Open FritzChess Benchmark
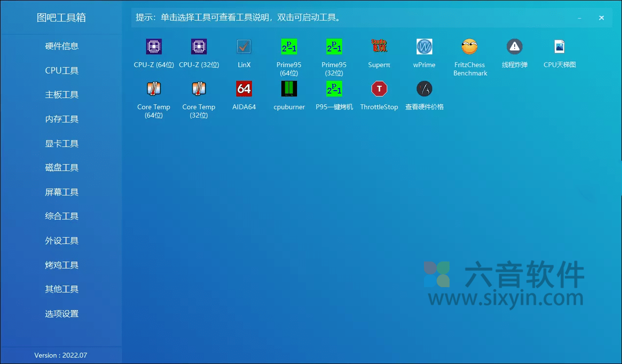622x364 pixels. pos(469,47)
